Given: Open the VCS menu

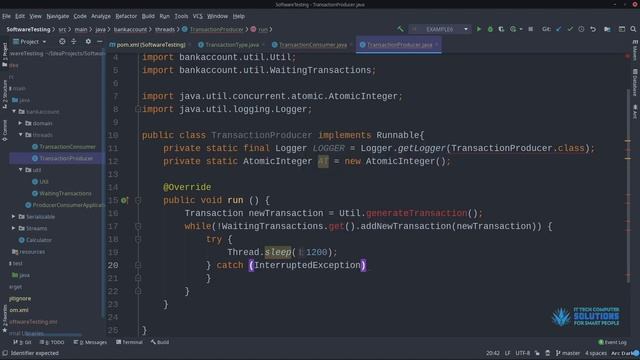Looking at the screenshot, I should [x=198, y=16].
